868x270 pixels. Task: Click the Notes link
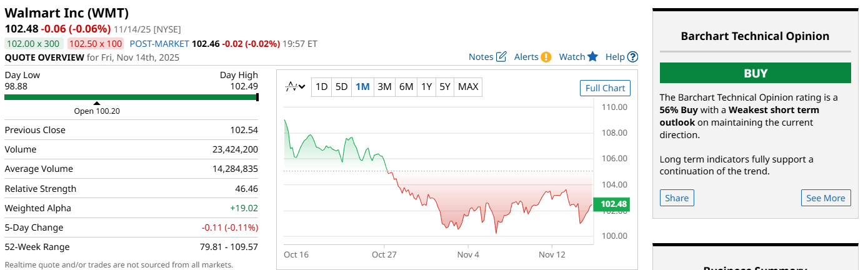(x=481, y=57)
